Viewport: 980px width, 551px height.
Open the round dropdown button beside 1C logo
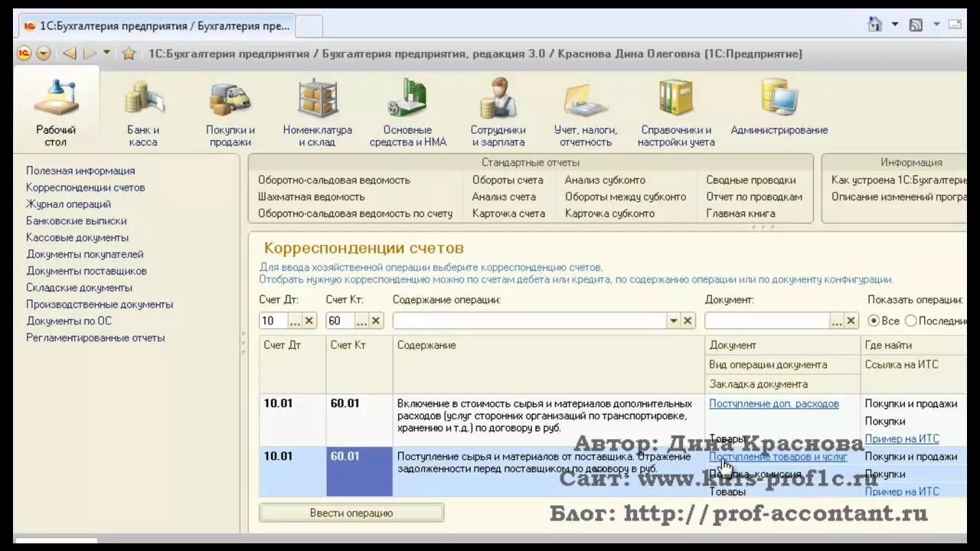coord(44,53)
